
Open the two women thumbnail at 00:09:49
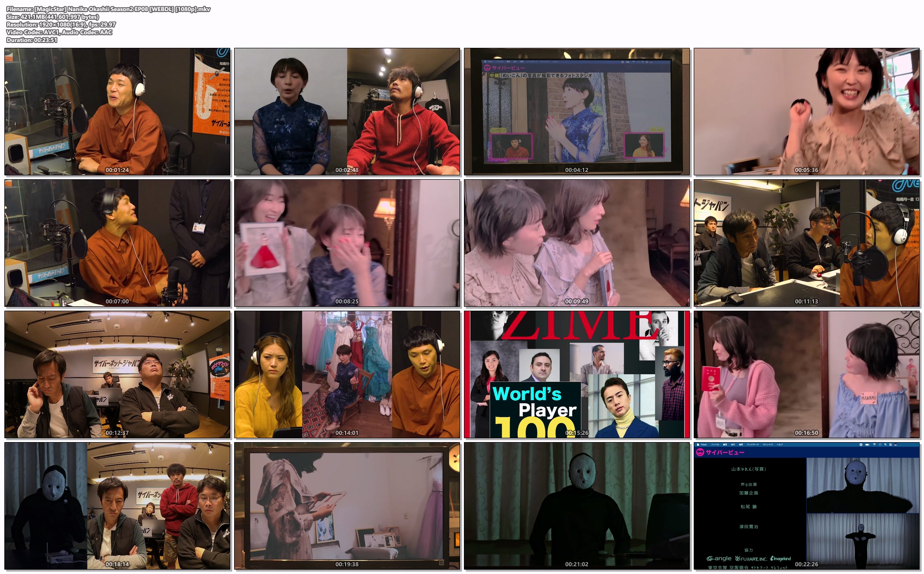[577, 243]
